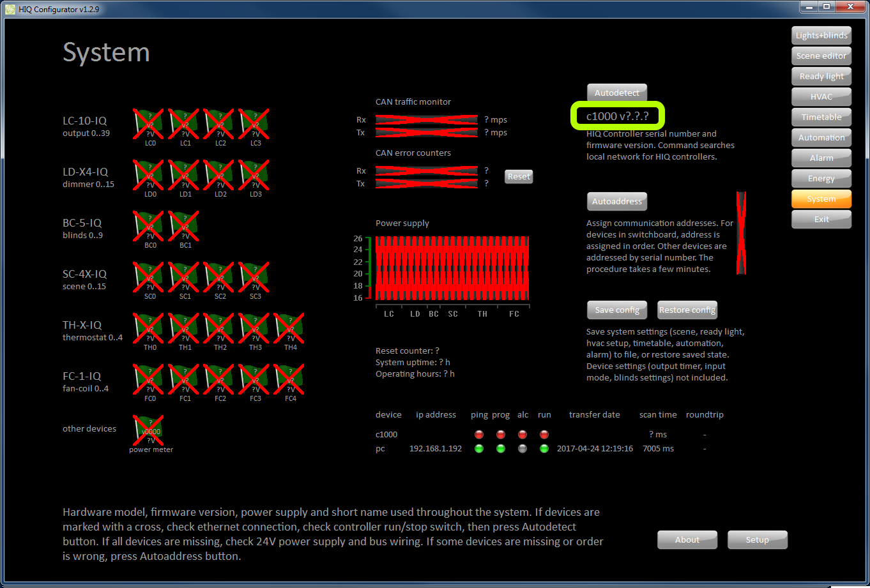This screenshot has height=588, width=870.
Task: Switch to the Scene editor page
Action: tap(821, 56)
